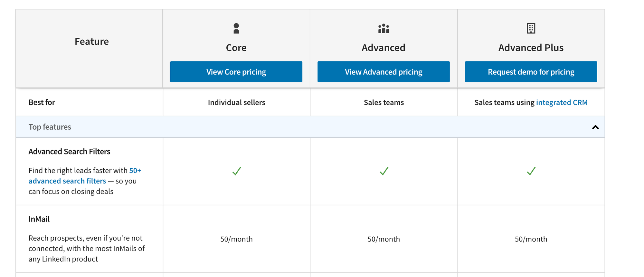
Task: Open the 50+ advanced search filters link
Action: pos(67,181)
